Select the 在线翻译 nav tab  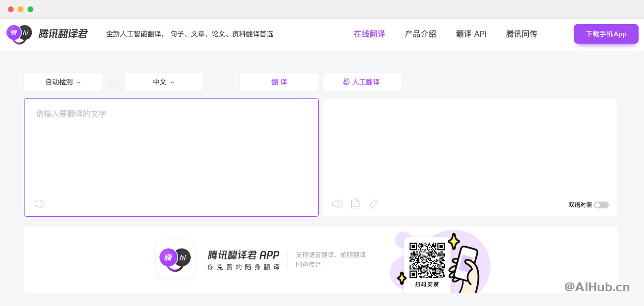tap(369, 34)
